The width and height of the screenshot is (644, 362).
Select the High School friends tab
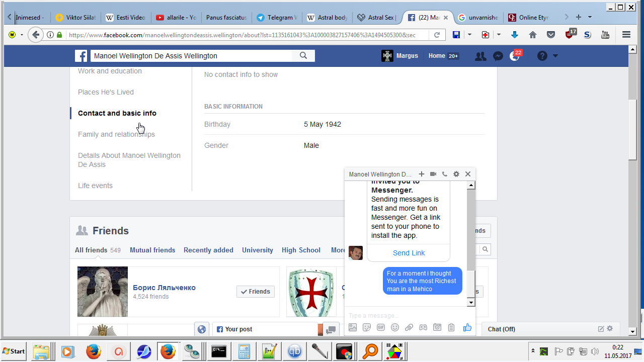(x=301, y=250)
